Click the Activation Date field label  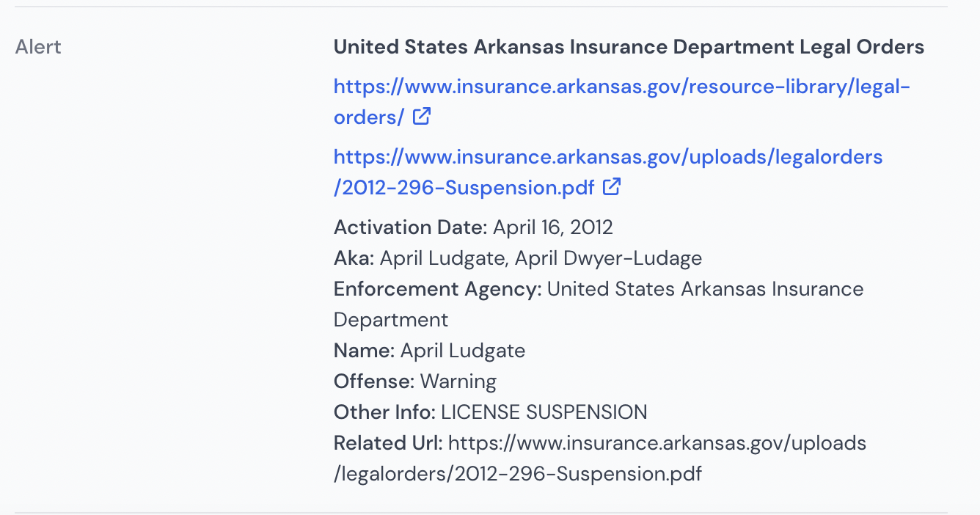pyautogui.click(x=411, y=227)
